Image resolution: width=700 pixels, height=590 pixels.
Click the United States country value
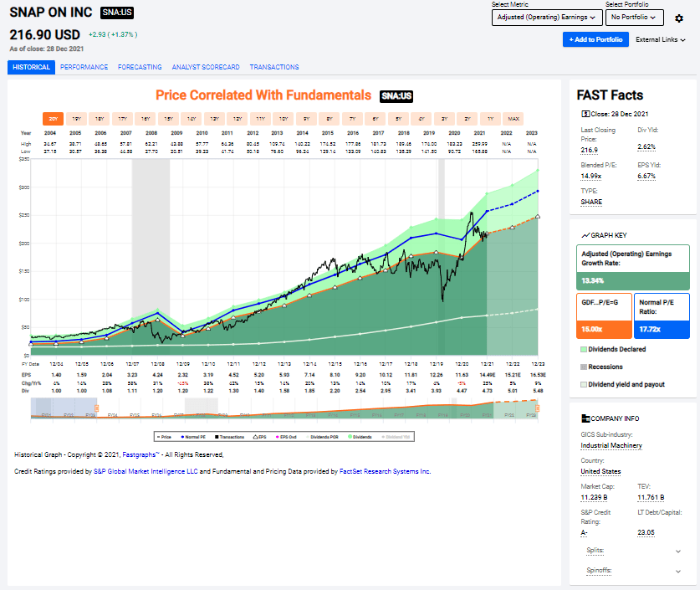600,472
